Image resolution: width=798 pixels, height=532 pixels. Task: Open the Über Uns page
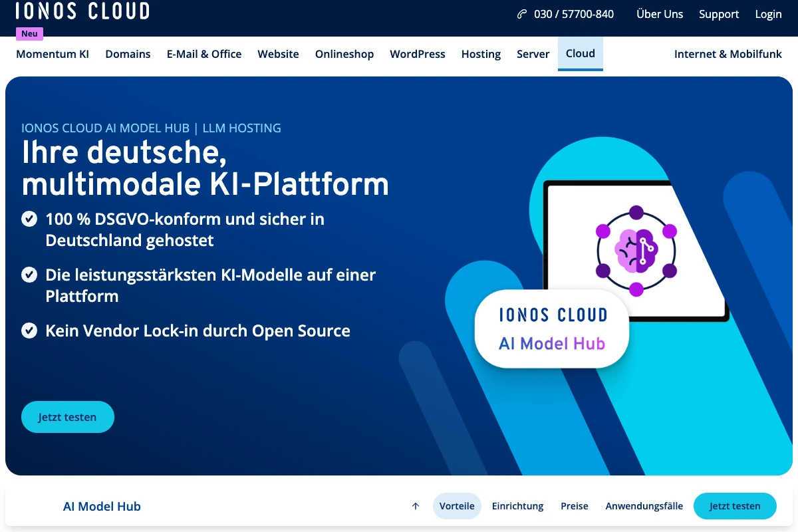[x=660, y=14]
